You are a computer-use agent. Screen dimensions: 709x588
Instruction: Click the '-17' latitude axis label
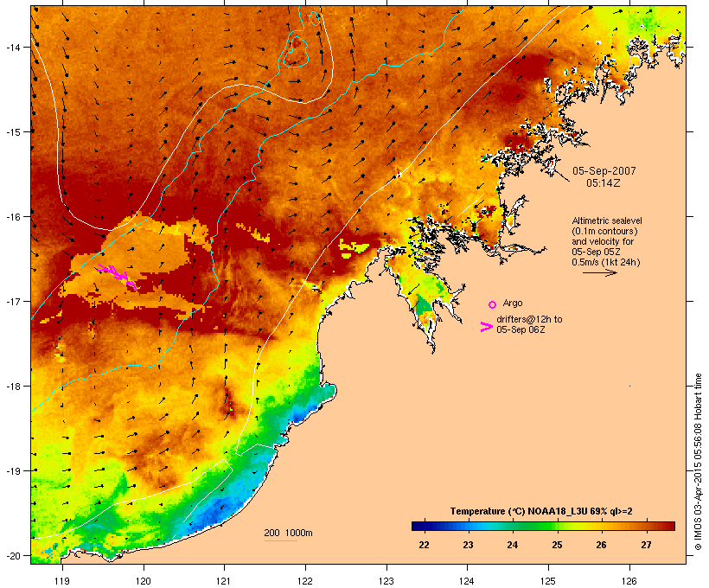coord(13,302)
